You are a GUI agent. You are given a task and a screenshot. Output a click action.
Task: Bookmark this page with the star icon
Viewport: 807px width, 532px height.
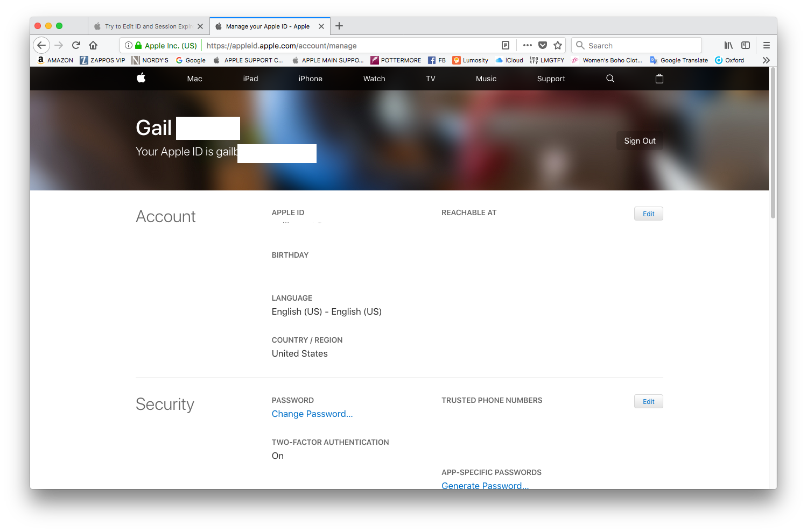coord(558,45)
